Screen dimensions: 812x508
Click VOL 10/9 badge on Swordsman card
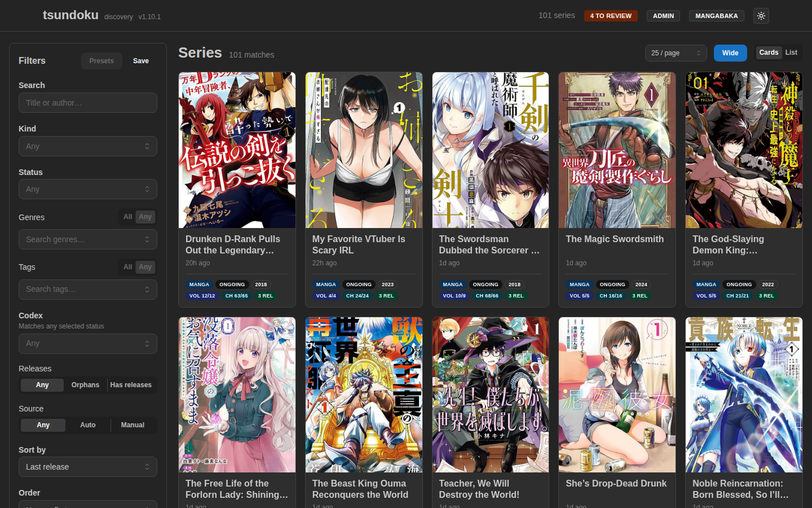coord(454,296)
